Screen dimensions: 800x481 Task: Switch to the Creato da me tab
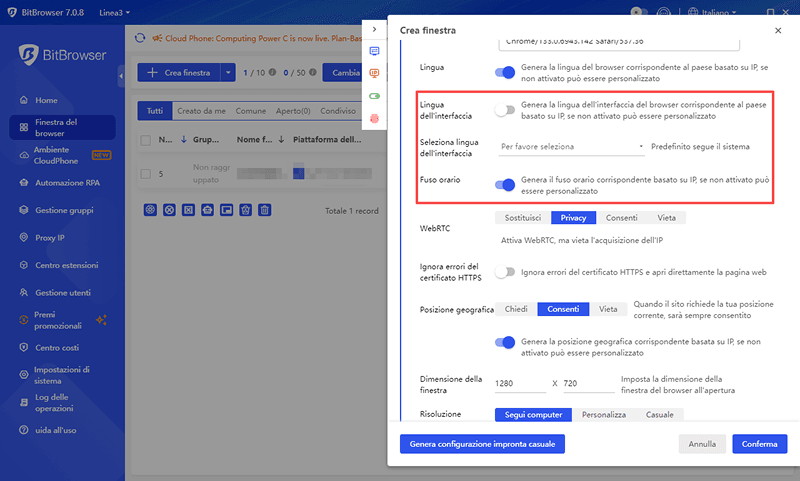[201, 111]
